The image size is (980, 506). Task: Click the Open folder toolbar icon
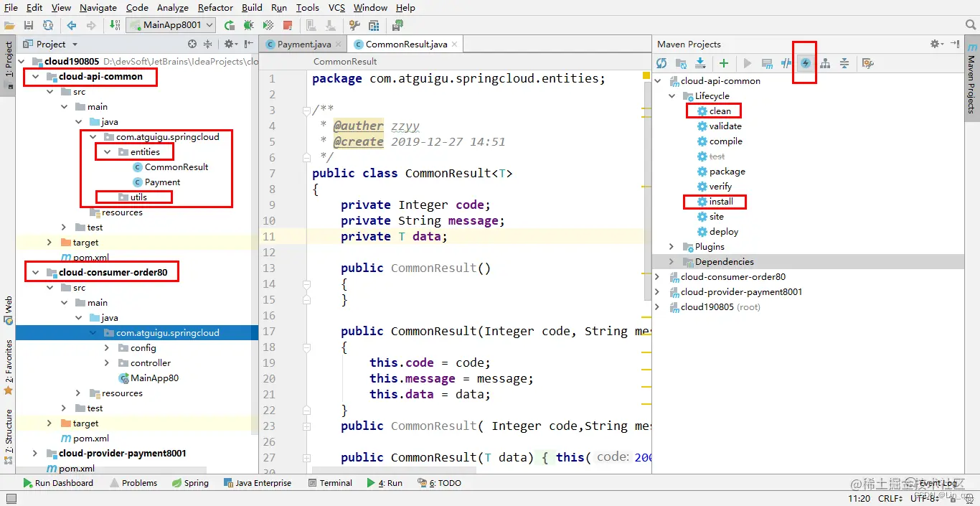pyautogui.click(x=10, y=25)
